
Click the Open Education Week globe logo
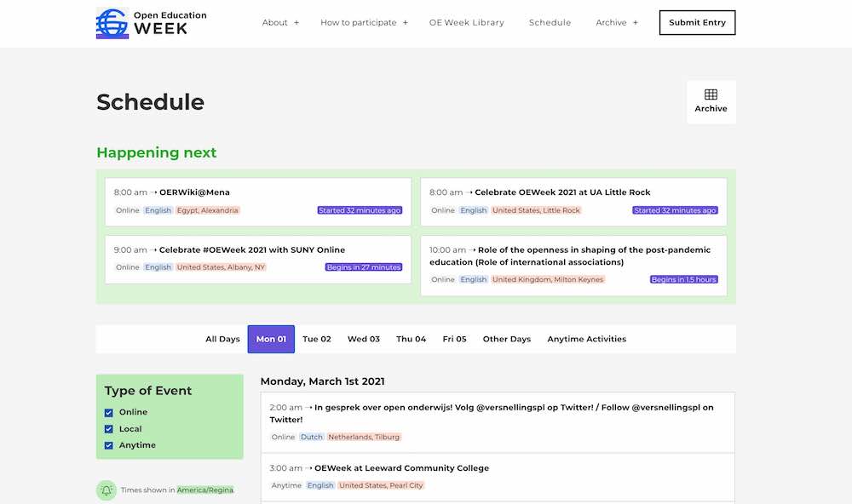(112, 23)
